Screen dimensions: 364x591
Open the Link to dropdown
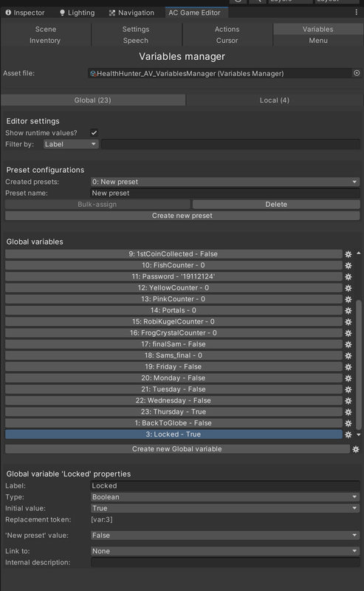pyautogui.click(x=225, y=551)
